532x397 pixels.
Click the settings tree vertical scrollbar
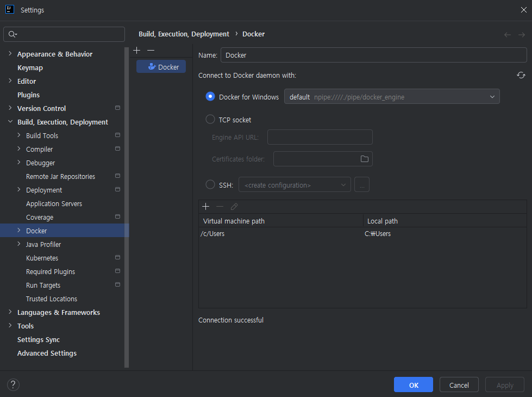127,207
